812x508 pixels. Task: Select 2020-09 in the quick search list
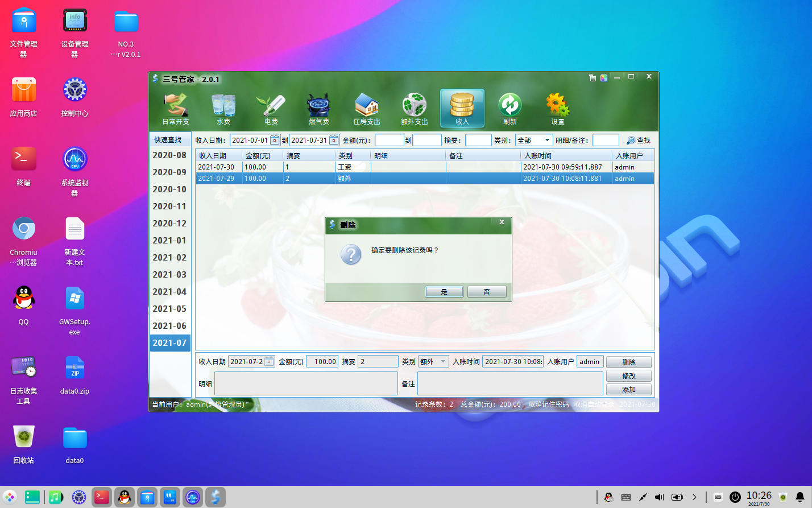pyautogui.click(x=169, y=172)
